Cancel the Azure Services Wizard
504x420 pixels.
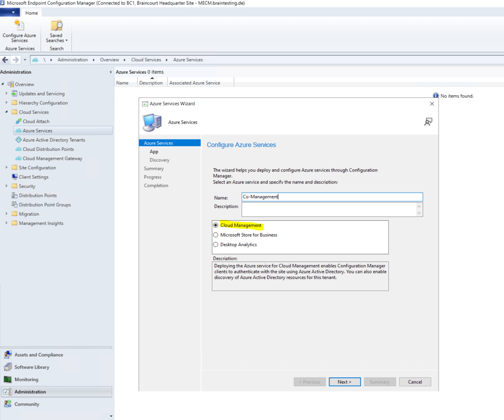click(415, 382)
